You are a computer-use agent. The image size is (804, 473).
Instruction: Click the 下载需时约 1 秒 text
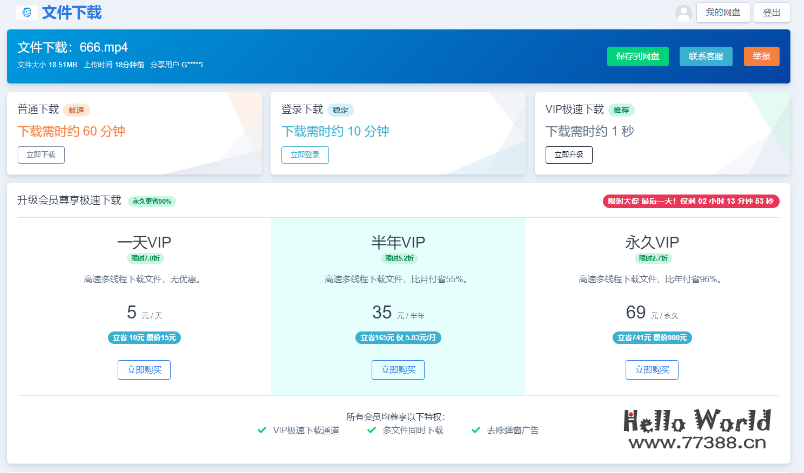590,131
